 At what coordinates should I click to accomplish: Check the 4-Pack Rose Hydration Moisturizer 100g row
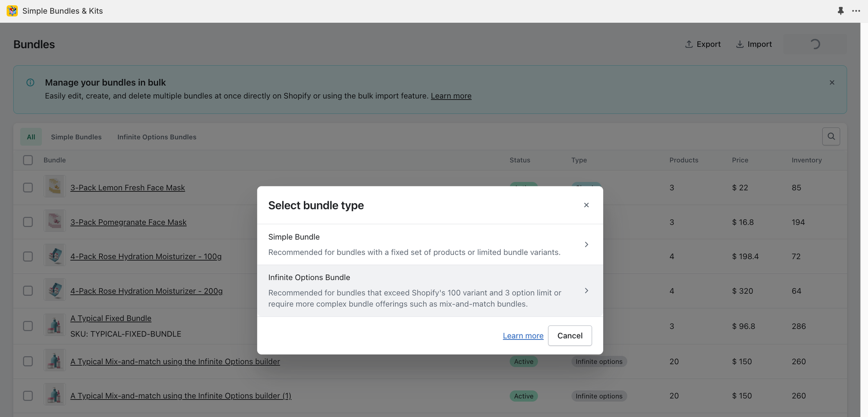[x=28, y=257]
